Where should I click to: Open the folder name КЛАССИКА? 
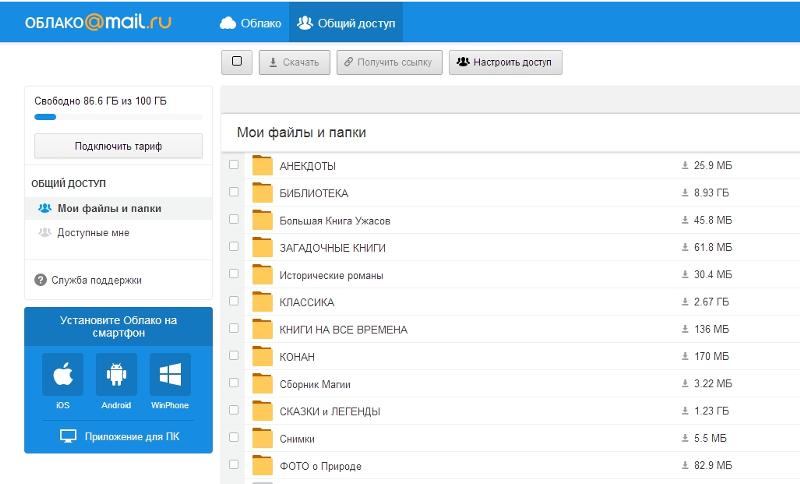coord(307,302)
